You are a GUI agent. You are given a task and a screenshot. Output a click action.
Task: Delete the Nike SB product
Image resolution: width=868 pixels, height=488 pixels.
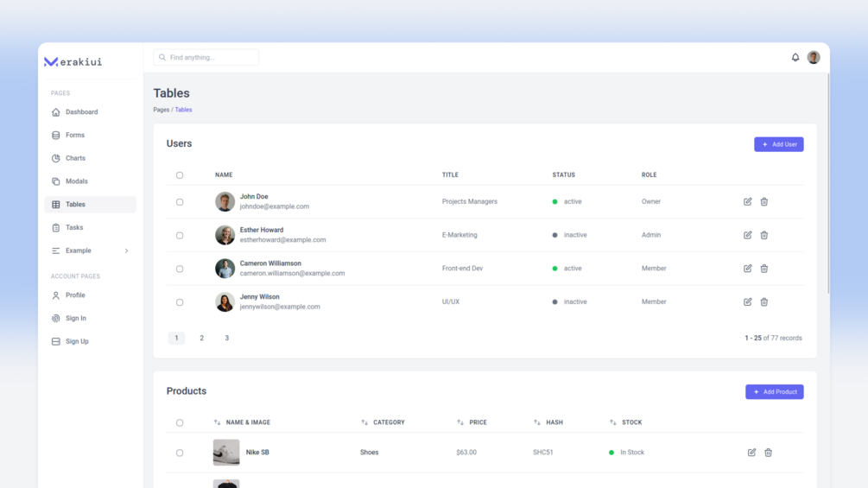point(768,453)
